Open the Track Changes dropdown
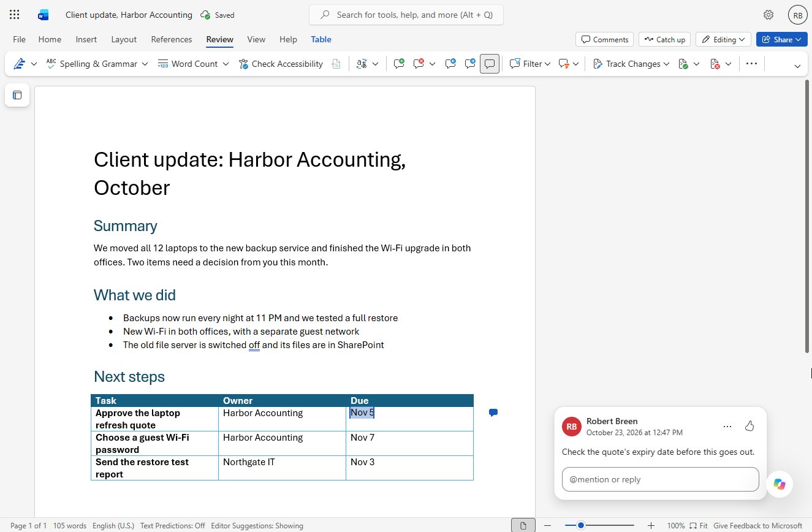Image resolution: width=812 pixels, height=532 pixels. pos(631,64)
